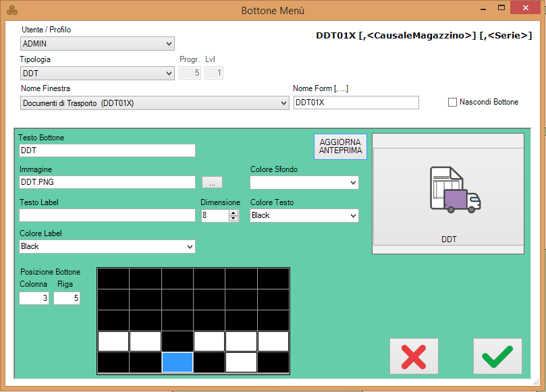
Task: Click the Testo Bottone input field
Action: pos(107,150)
